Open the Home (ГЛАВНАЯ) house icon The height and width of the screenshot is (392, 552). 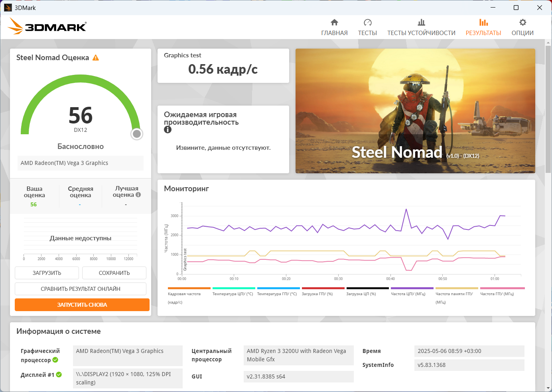(x=334, y=23)
